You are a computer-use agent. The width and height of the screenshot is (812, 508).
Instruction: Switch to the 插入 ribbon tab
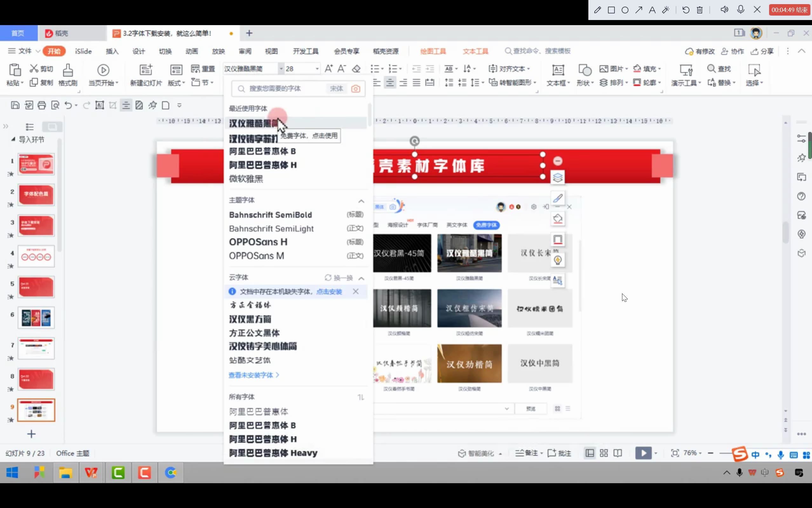(112, 51)
